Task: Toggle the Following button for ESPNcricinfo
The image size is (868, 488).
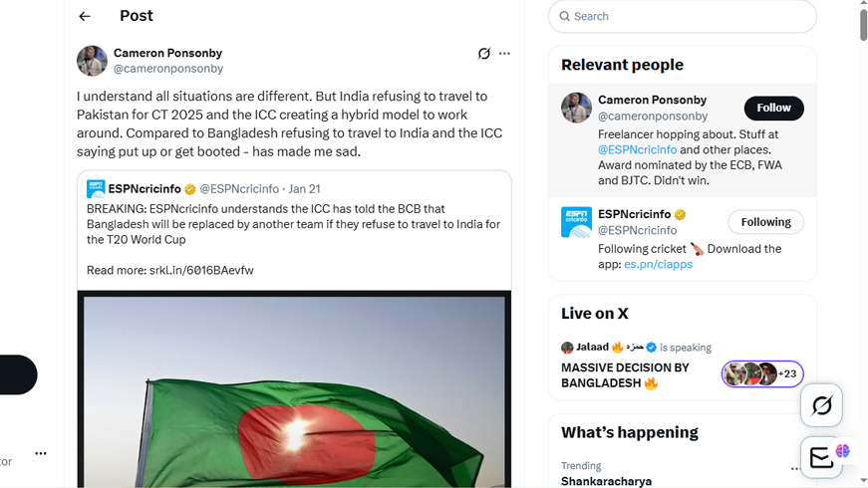Action: [765, 222]
